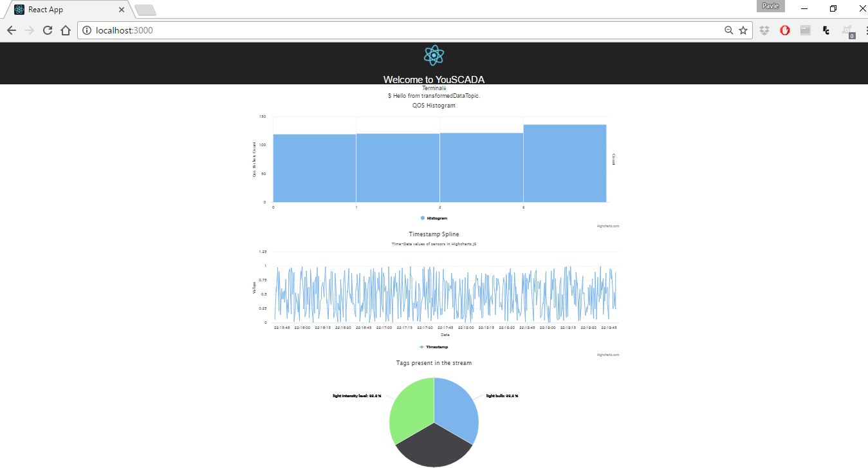Open Highcharts.com link under the histogram
Screen dimensions: 868x468
point(608,226)
